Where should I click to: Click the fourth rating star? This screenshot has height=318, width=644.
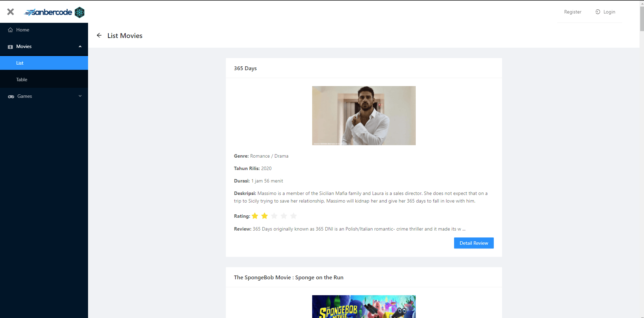tap(284, 216)
